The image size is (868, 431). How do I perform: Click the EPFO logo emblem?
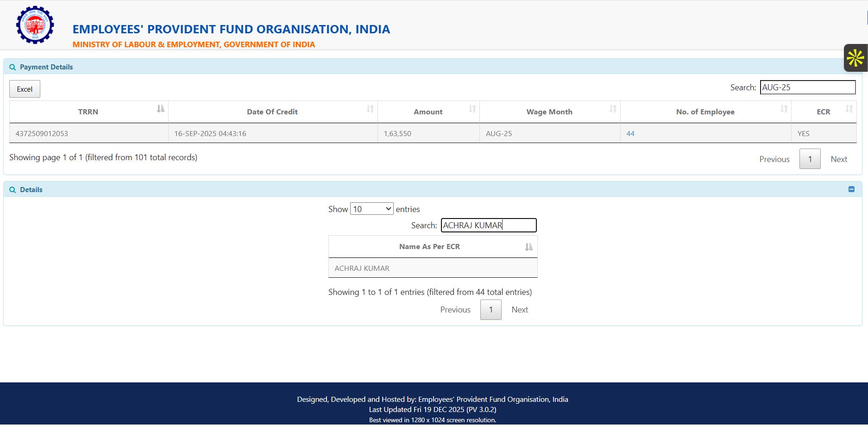[x=35, y=25]
